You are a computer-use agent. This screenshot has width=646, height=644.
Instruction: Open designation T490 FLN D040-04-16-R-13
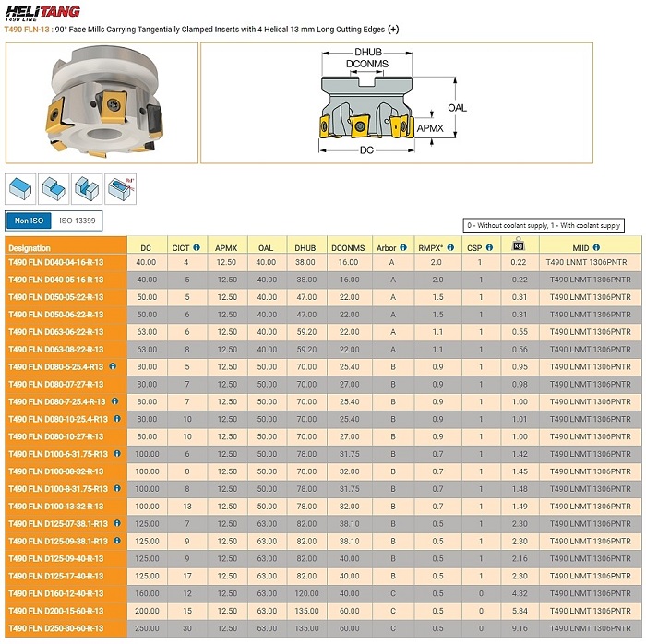(56, 262)
